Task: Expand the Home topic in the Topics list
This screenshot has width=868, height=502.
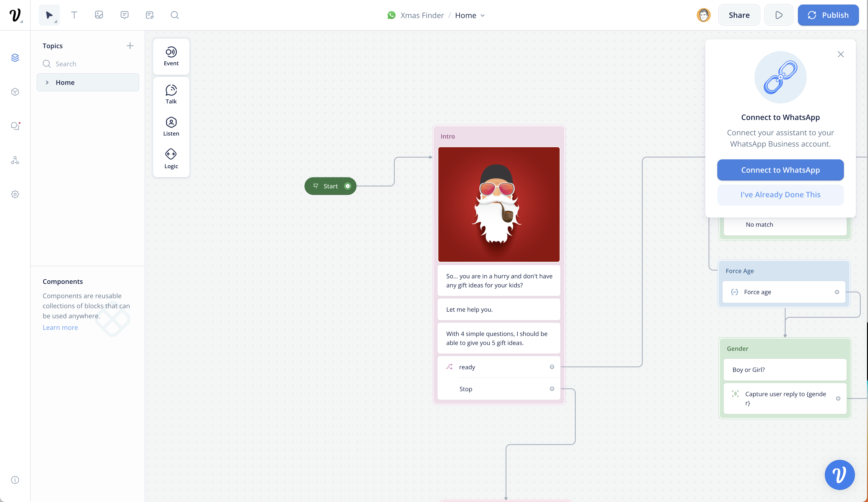Action: click(x=47, y=83)
